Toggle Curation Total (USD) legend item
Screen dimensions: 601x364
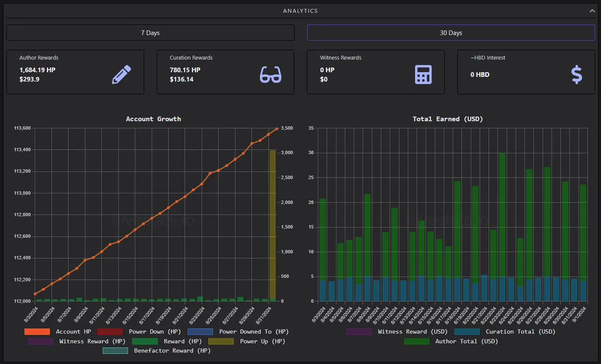click(505, 332)
